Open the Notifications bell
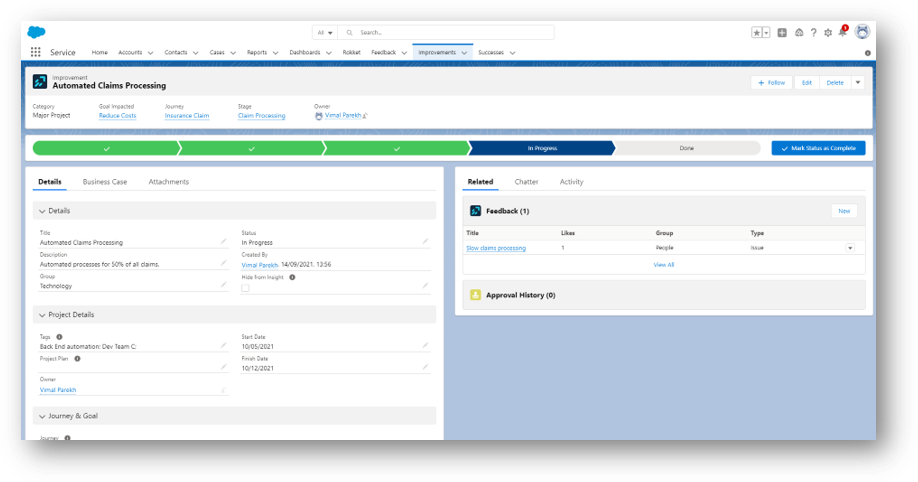 click(842, 32)
